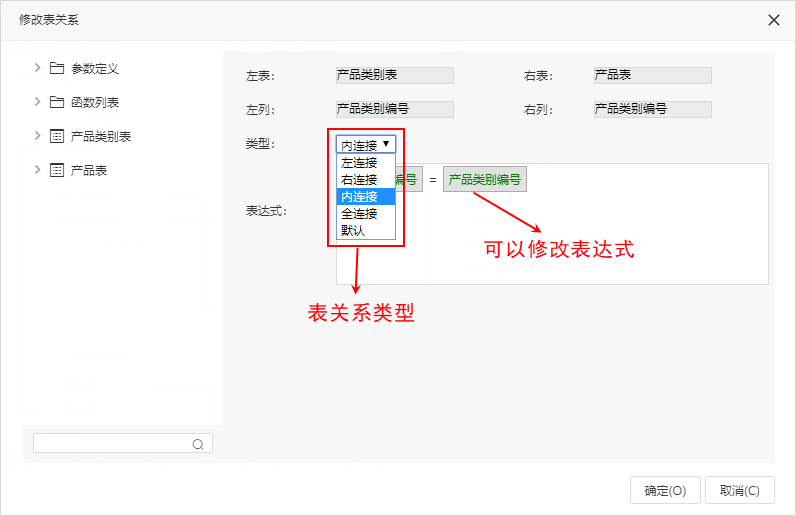Click the right-side green 产品类别编号 expression token

coord(485,179)
